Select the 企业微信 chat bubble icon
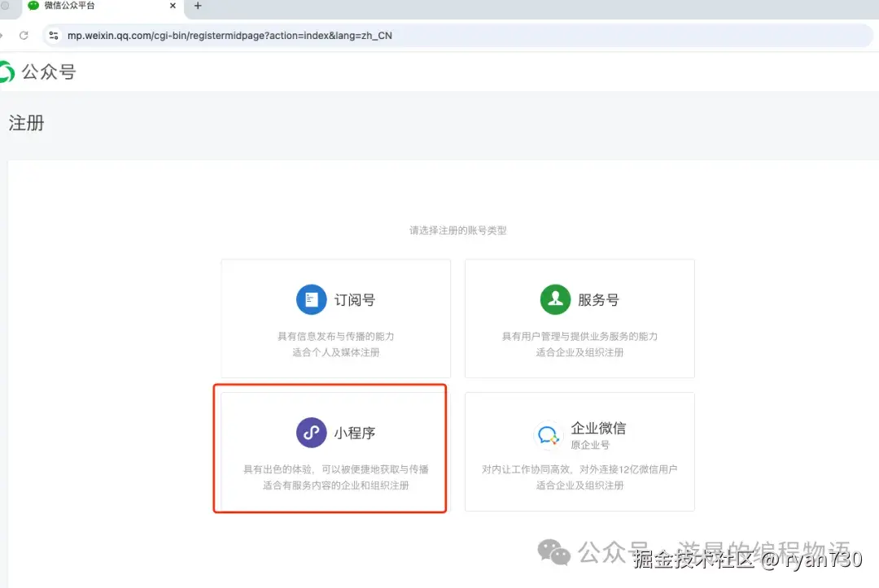879x588 pixels. click(549, 436)
